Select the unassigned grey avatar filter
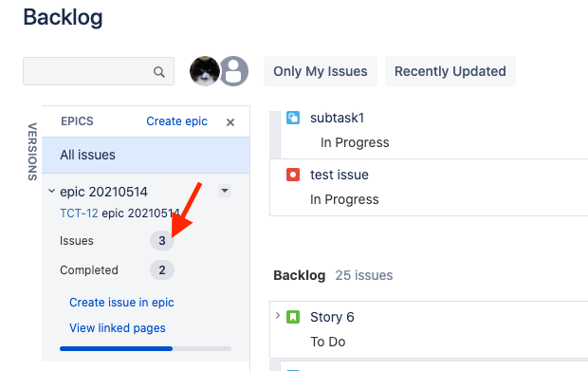The image size is (588, 371). [x=234, y=71]
